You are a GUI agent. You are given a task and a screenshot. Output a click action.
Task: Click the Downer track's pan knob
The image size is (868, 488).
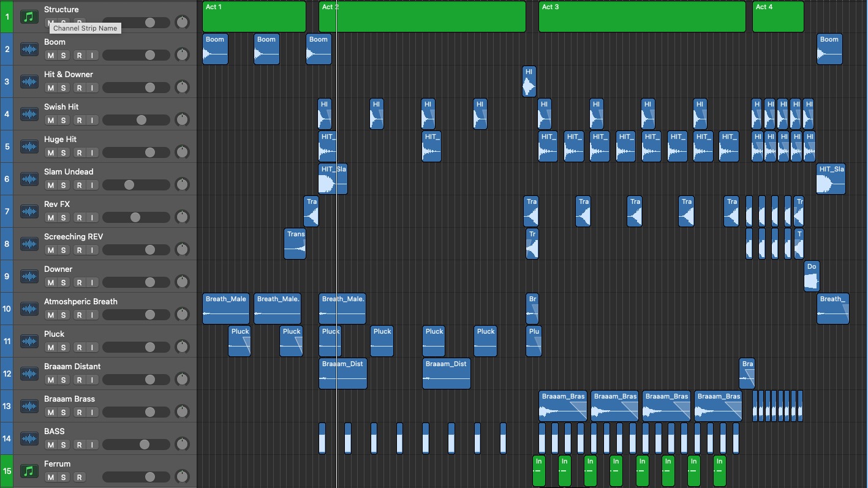tap(182, 282)
